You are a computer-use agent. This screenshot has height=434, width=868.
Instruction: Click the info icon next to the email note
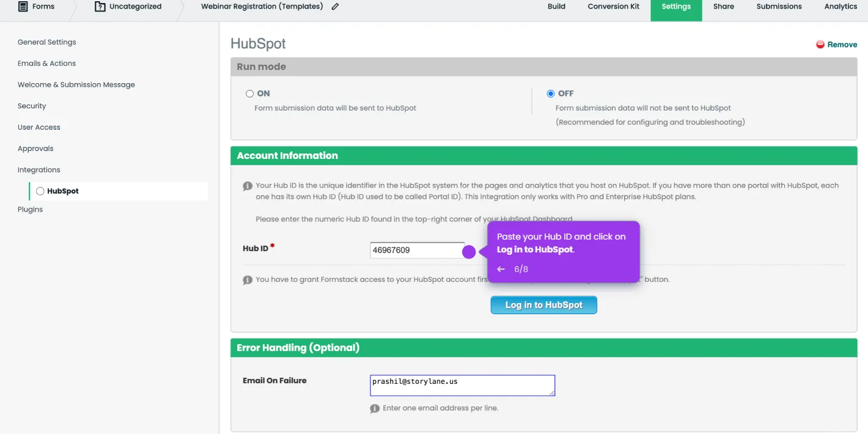(x=375, y=408)
